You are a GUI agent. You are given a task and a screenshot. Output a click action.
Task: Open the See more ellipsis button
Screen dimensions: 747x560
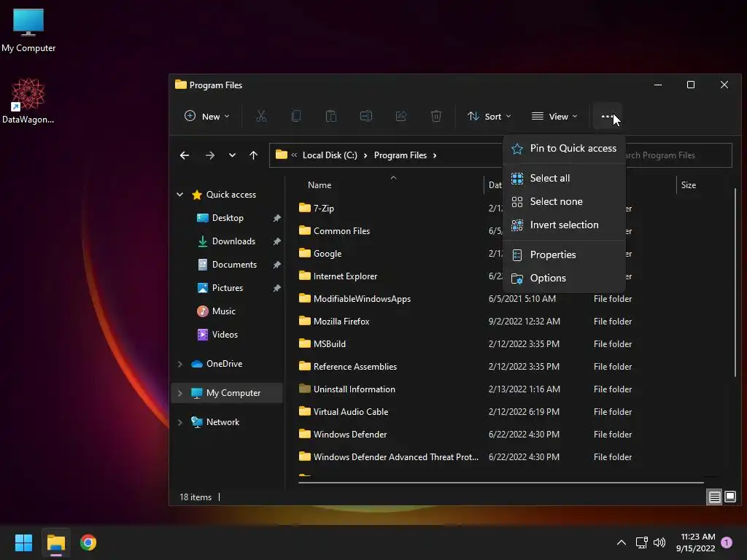tap(608, 116)
